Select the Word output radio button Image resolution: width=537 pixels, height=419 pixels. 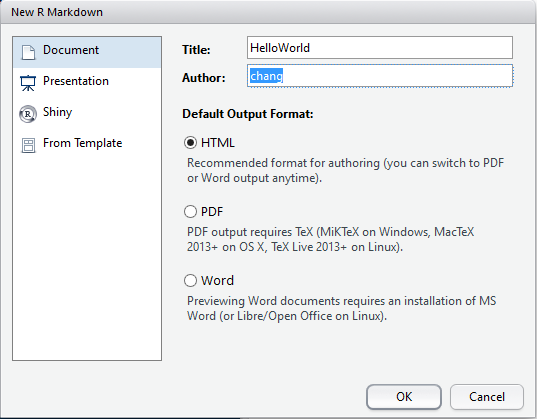coord(190,281)
